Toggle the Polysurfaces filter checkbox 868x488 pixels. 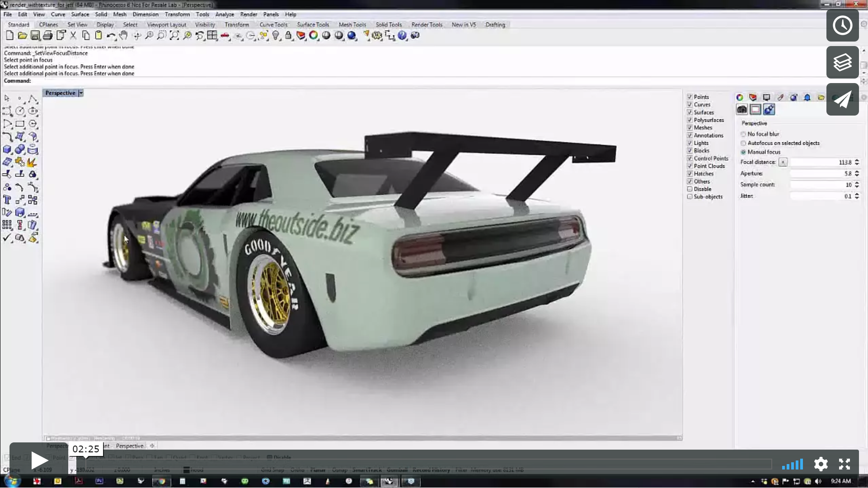[x=690, y=120]
